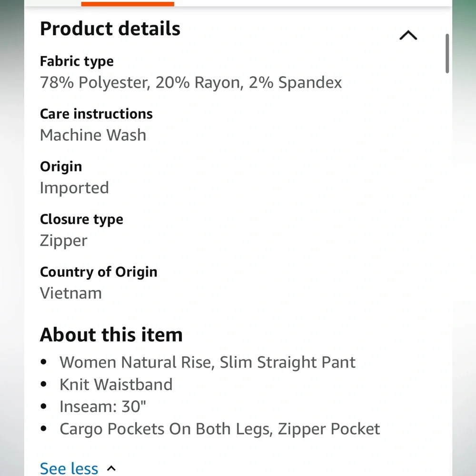Screen dimensions: 476x476
Task: Select the 78% Polyester fabric composition text
Action: (191, 83)
